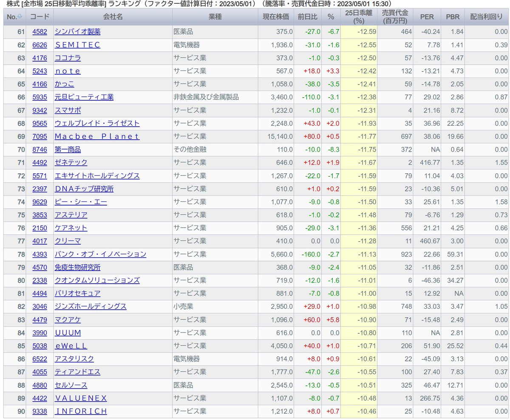Screen dimensions: 510x420
Task: Open かっこ company link
Action: click(x=65, y=84)
